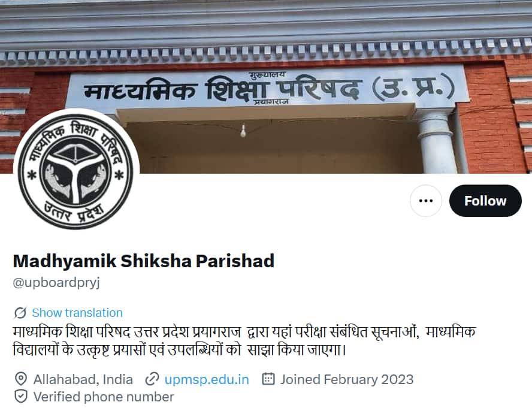The image size is (532, 420).
Task: Open the building header banner photo
Action: point(266,86)
